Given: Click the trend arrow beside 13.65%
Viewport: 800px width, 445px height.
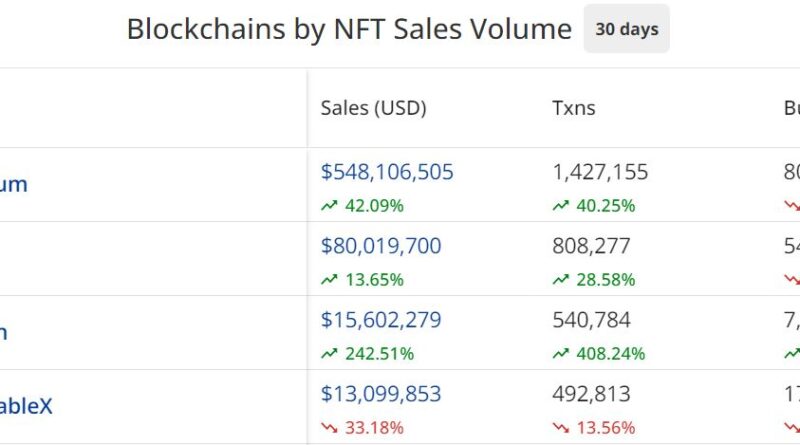Looking at the screenshot, I should click(x=329, y=280).
